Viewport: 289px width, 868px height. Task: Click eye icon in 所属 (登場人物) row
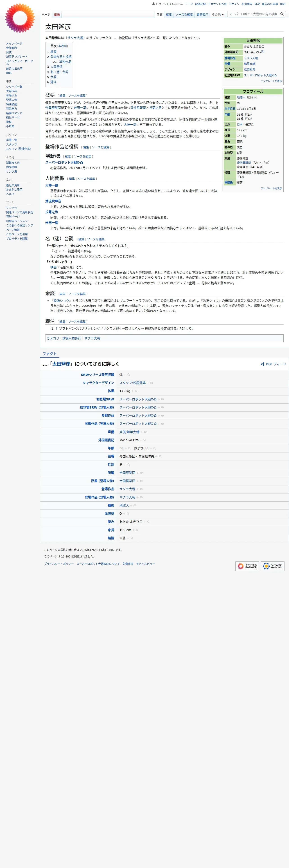pos(141,481)
